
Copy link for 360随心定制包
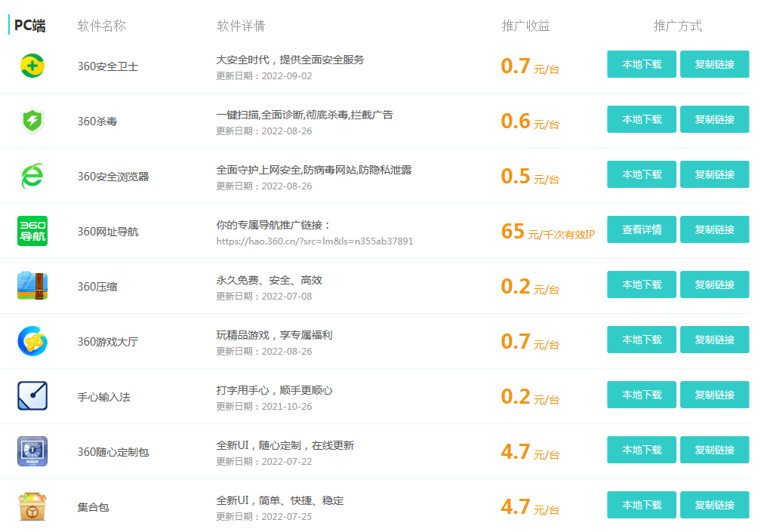(714, 450)
